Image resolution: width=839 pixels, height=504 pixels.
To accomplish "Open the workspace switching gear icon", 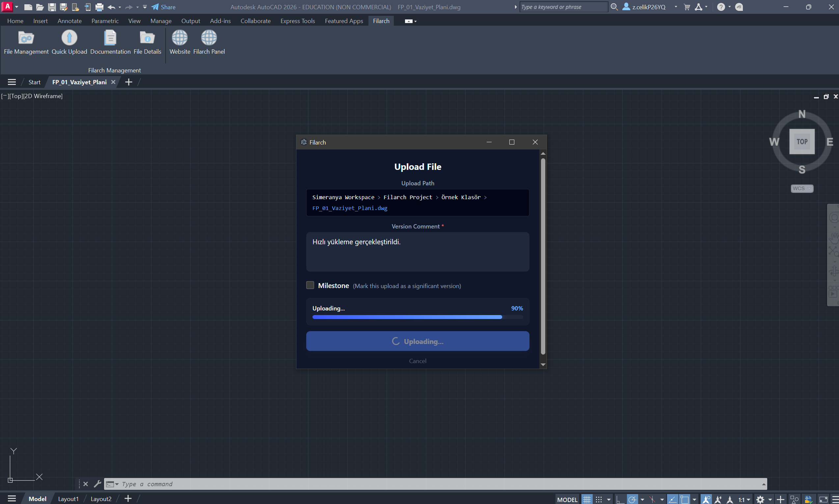I will [x=760, y=499].
